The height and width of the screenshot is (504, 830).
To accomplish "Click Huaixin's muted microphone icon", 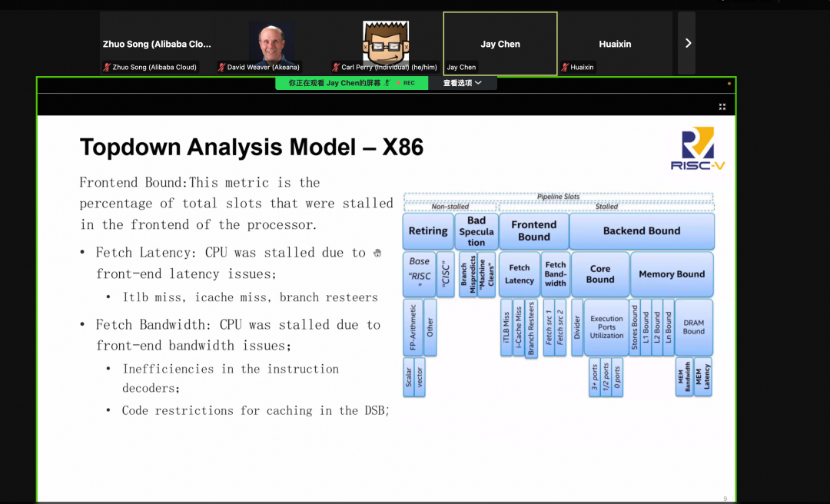I will [566, 68].
